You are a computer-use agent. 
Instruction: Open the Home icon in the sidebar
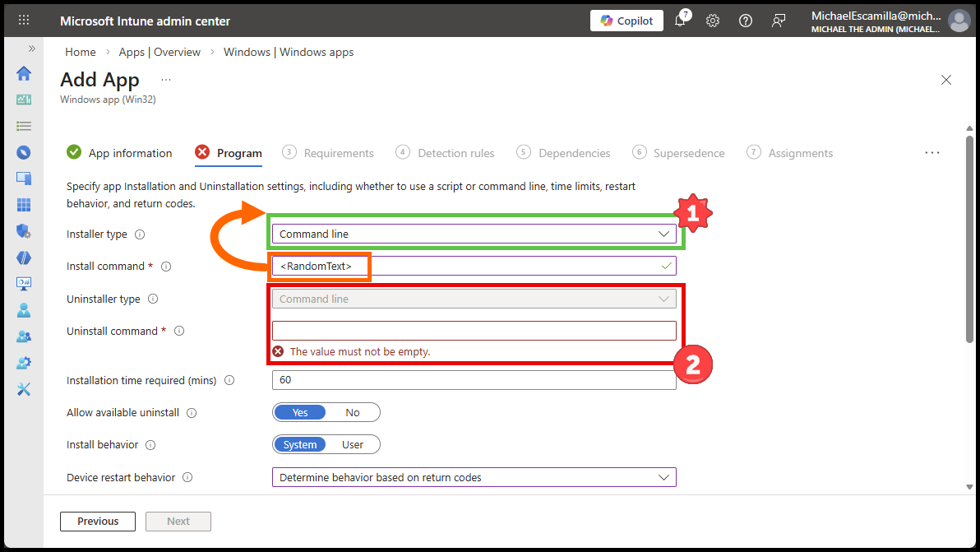pos(24,73)
